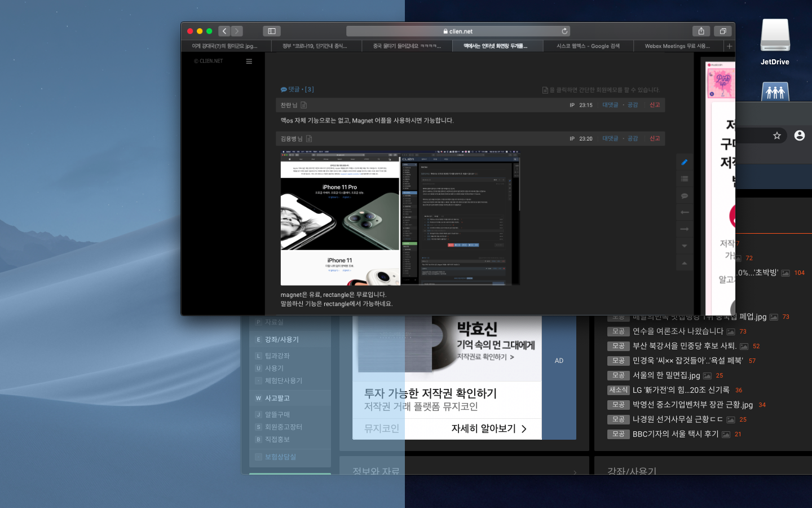Click the 댓글 [3] comments header
The width and height of the screenshot is (812, 508).
297,89
